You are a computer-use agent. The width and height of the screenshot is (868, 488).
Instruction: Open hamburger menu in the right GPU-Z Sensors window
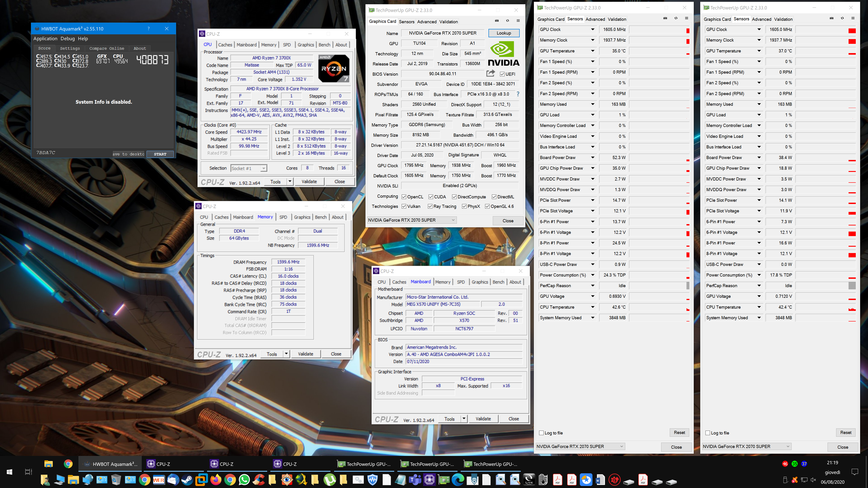click(853, 18)
